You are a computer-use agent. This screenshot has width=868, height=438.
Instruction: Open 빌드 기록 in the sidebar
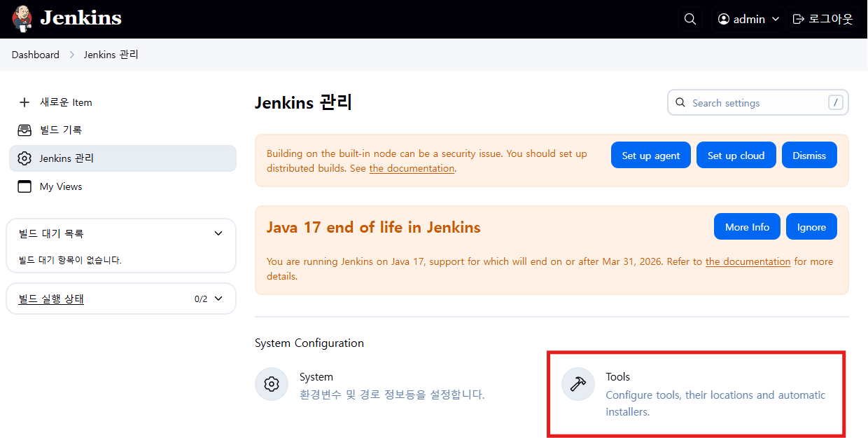click(x=122, y=130)
